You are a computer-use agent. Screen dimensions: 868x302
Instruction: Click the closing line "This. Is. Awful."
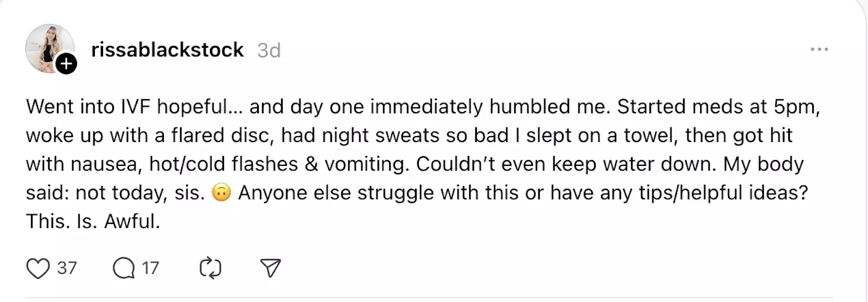(93, 221)
